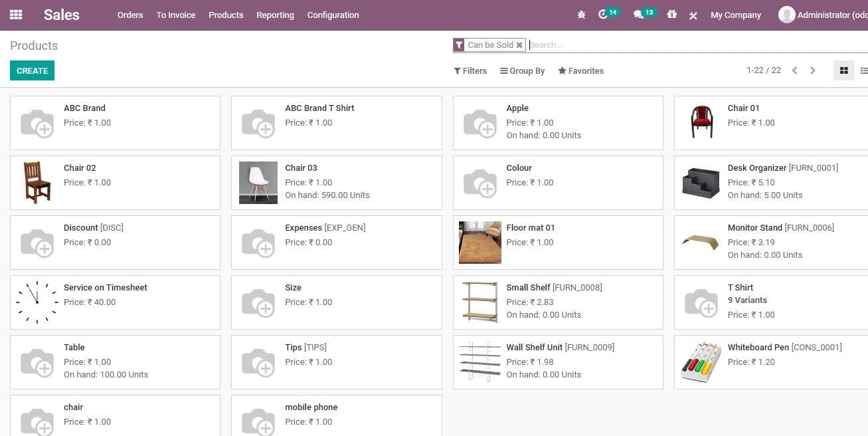Image resolution: width=868 pixels, height=436 pixels.
Task: Open the Chair 01 product thumbnail
Action: point(701,122)
